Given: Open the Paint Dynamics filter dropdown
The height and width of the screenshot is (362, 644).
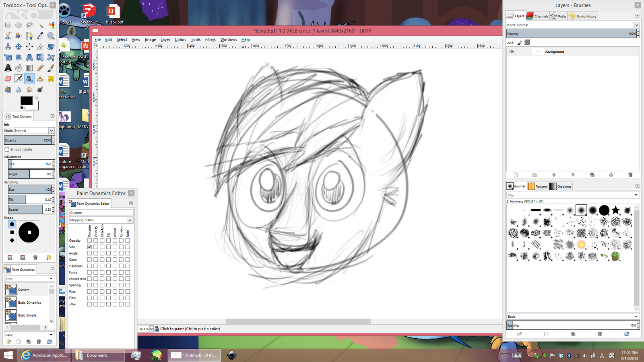Looking at the screenshot, I should tap(51, 278).
